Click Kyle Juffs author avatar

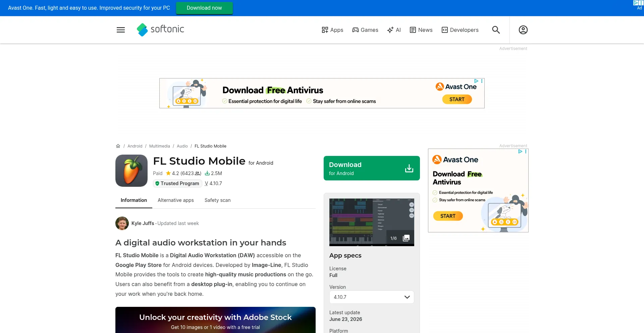(122, 223)
